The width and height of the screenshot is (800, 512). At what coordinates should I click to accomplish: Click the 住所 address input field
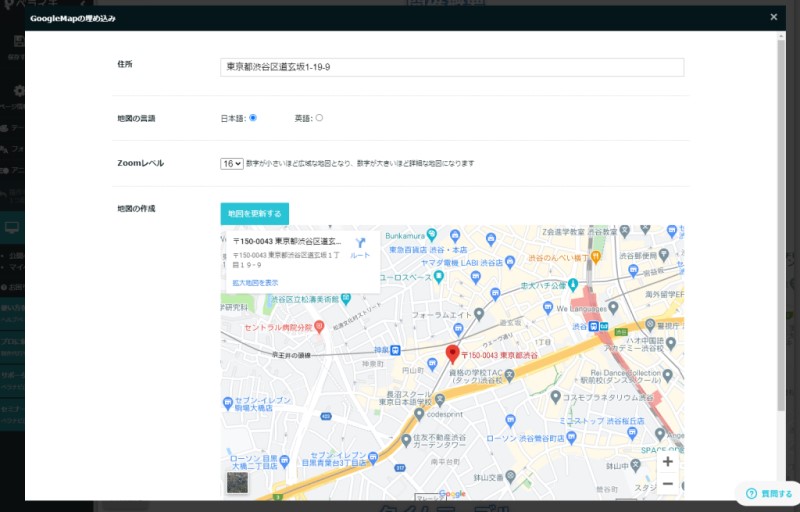click(452, 67)
